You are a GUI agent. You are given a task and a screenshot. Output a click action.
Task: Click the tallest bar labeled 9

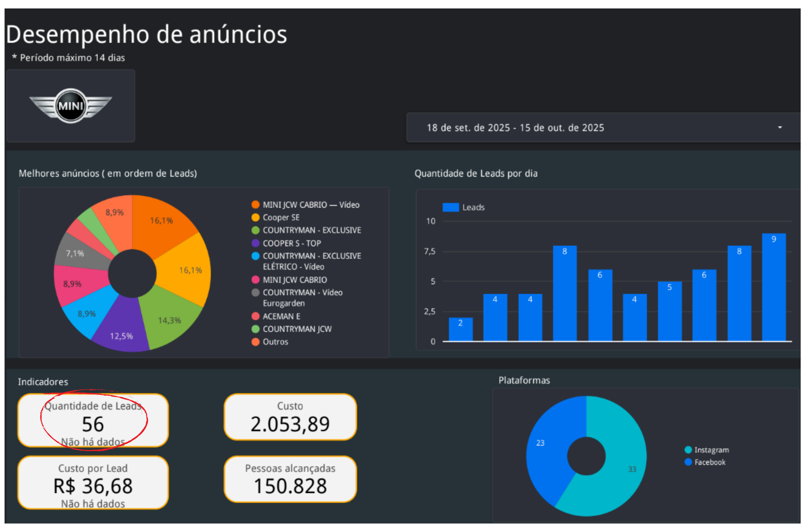click(x=774, y=288)
